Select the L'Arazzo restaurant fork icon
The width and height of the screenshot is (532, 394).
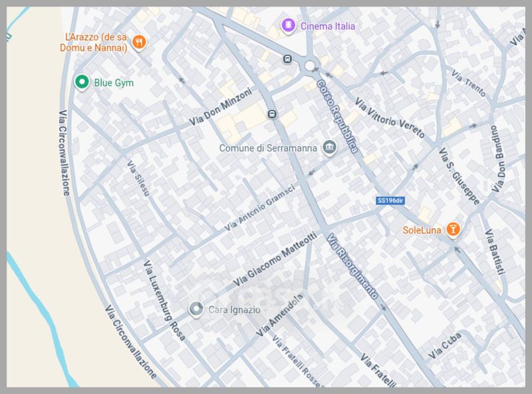click(139, 42)
